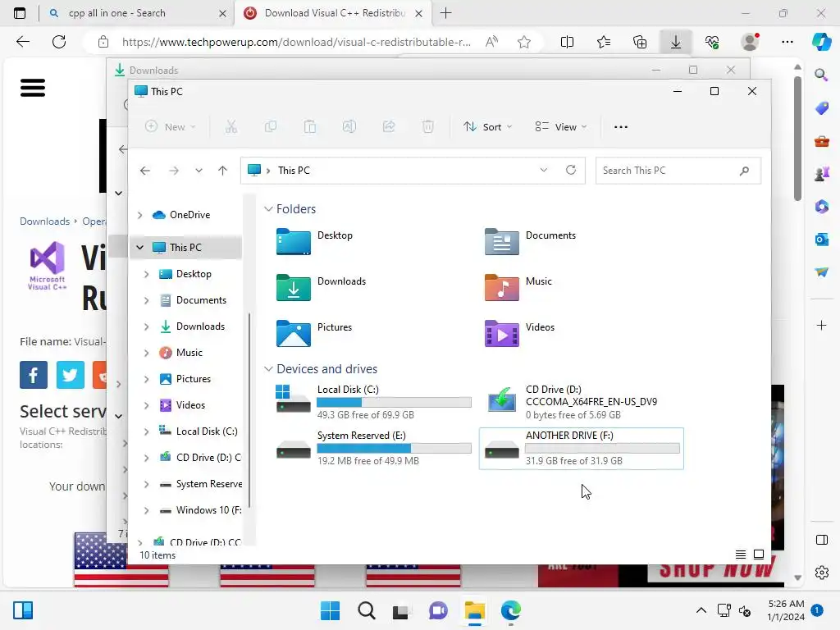The image size is (840, 630).
Task: Go back in File Explorer navigation
Action: 145,171
